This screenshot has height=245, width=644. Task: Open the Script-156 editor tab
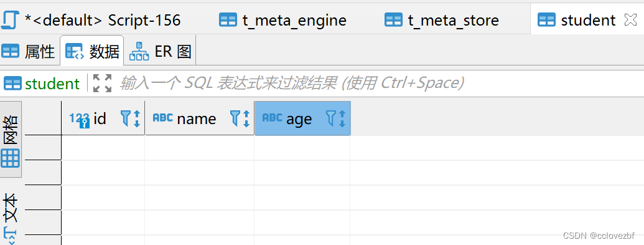point(90,20)
